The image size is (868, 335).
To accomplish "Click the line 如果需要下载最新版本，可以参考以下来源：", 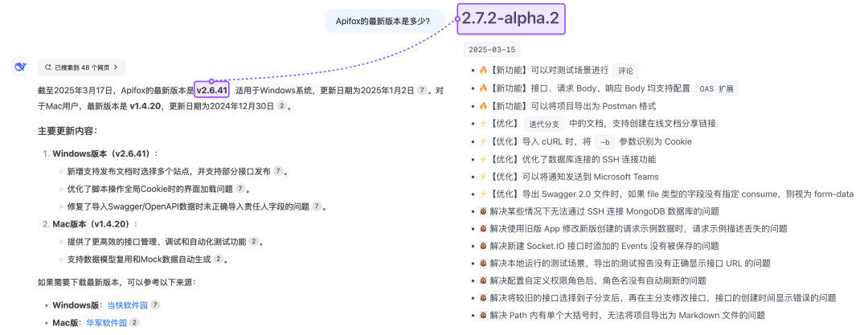I will 117,282.
